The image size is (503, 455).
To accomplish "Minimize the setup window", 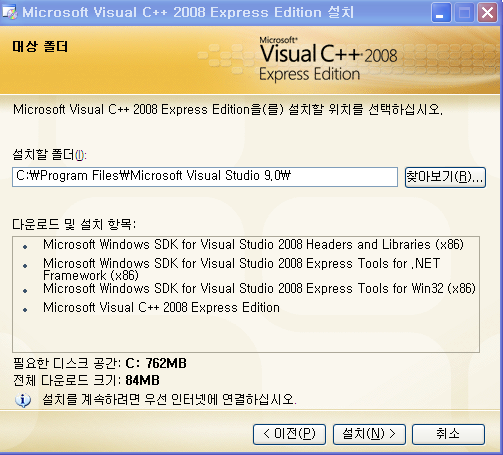I will click(x=441, y=13).
